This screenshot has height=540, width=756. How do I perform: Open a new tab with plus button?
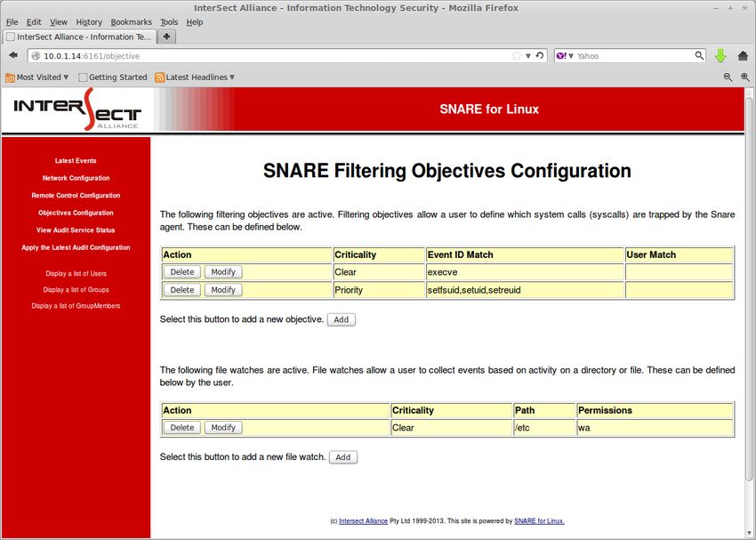[x=166, y=36]
